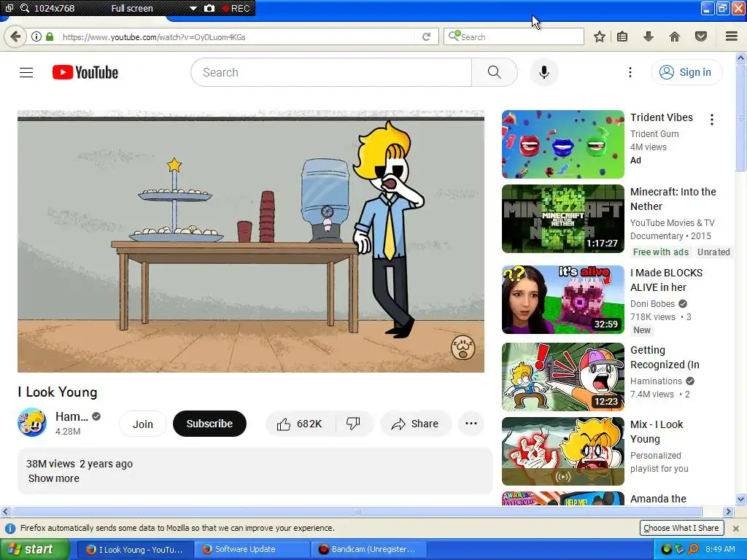Click the green padlock security icon
This screenshot has width=747, height=560.
tap(50, 36)
